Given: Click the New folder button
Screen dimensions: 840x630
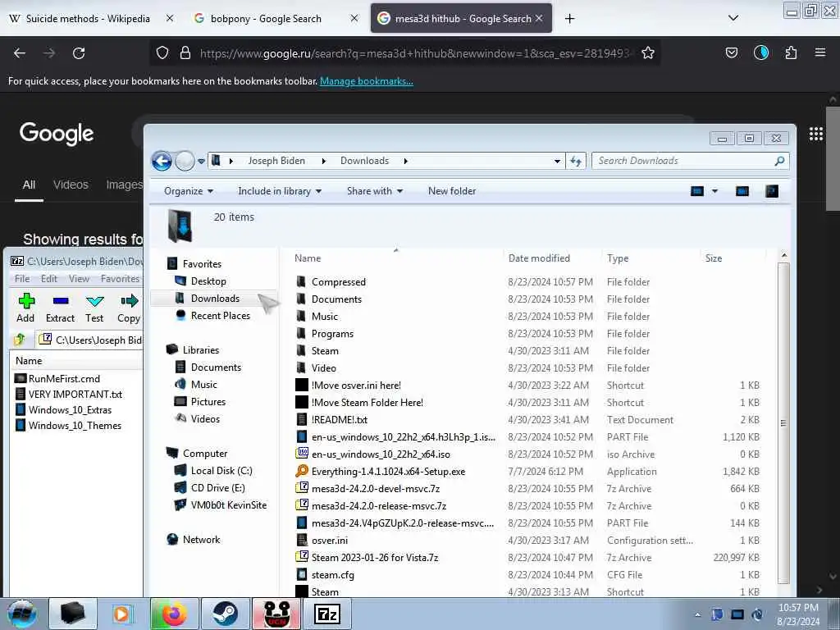Looking at the screenshot, I should (x=452, y=191).
